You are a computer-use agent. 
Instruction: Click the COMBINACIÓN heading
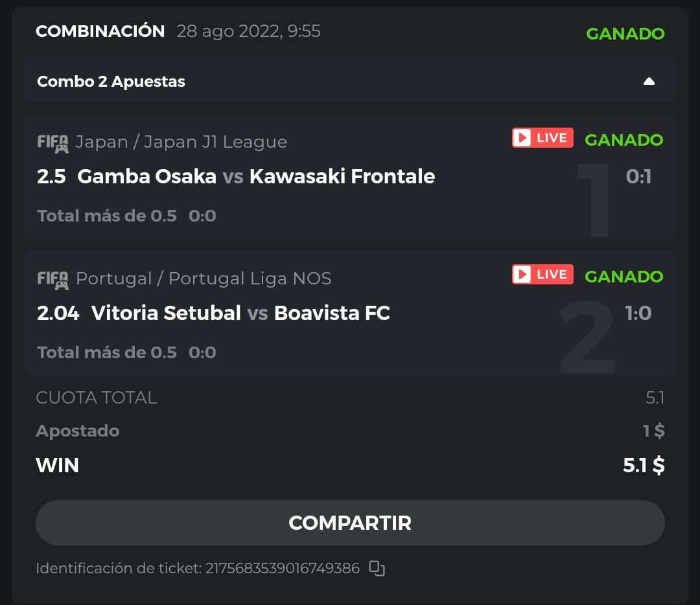click(x=100, y=31)
